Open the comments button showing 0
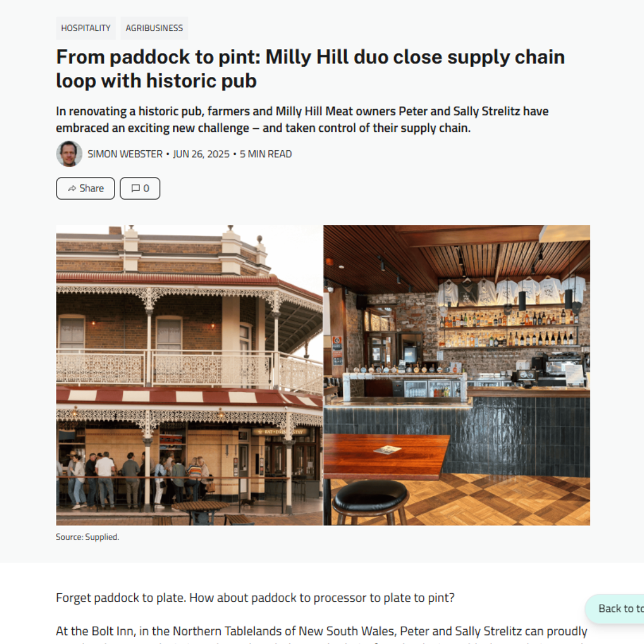The width and height of the screenshot is (644, 644). 140,188
